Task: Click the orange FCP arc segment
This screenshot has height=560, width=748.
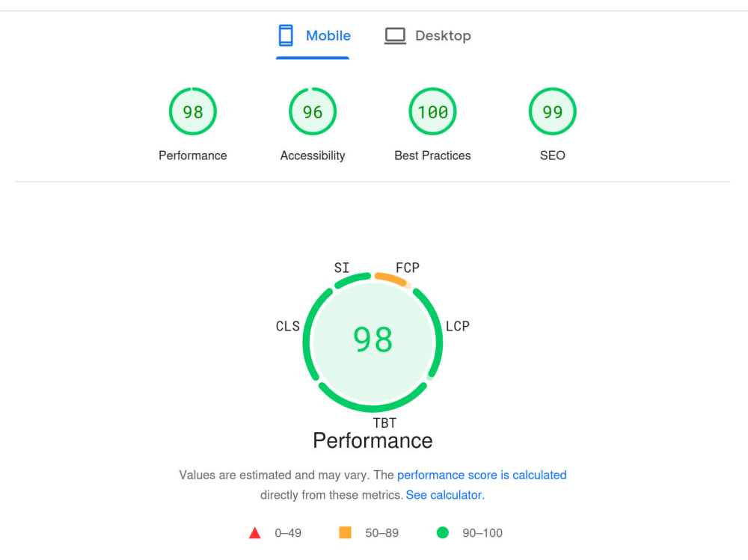Action: pos(391,279)
